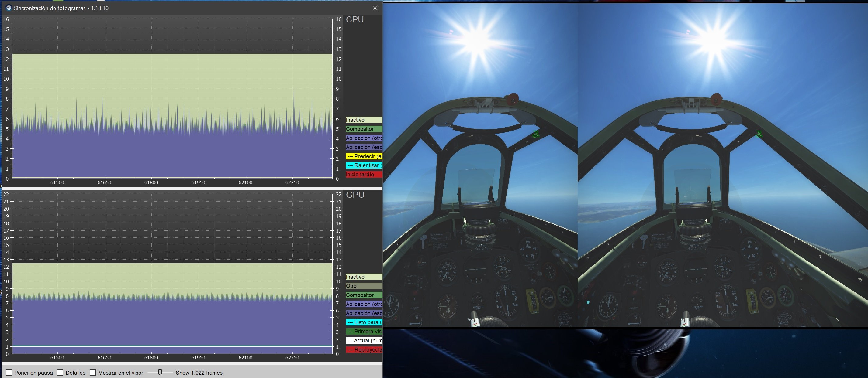The width and height of the screenshot is (868, 378).
Task: Click the CPU graph heading label
Action: pyautogui.click(x=354, y=19)
